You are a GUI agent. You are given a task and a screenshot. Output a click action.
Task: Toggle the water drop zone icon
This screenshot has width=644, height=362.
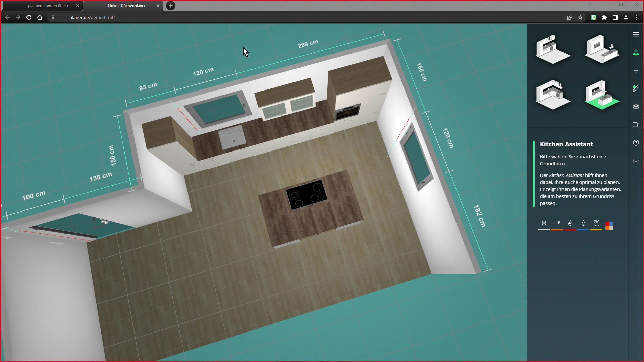583,223
